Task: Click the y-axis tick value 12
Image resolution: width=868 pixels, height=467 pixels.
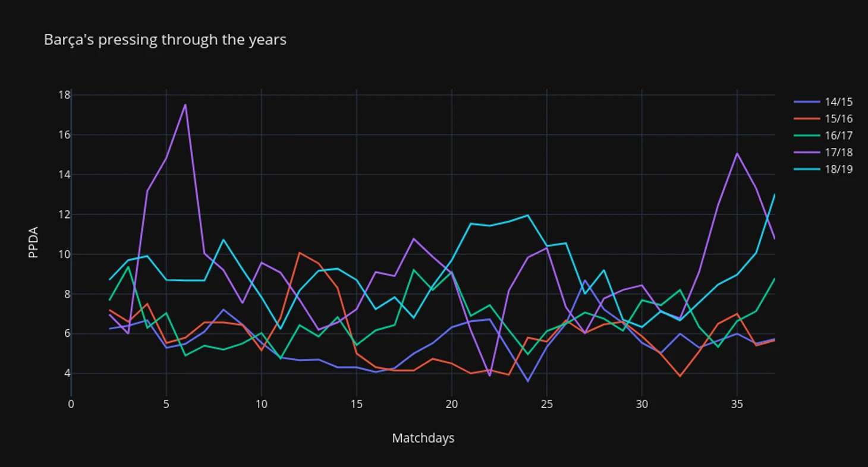Action: 64,214
